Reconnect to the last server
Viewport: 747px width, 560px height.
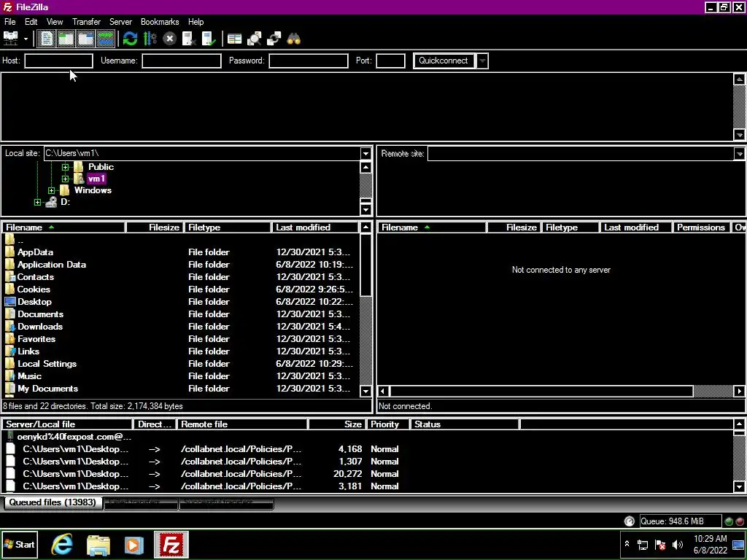[209, 39]
